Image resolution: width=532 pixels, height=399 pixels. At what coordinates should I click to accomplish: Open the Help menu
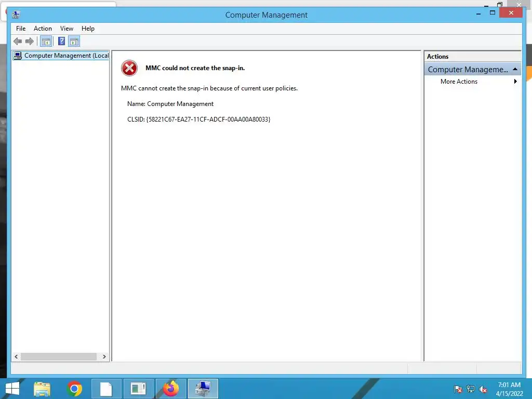tap(88, 29)
